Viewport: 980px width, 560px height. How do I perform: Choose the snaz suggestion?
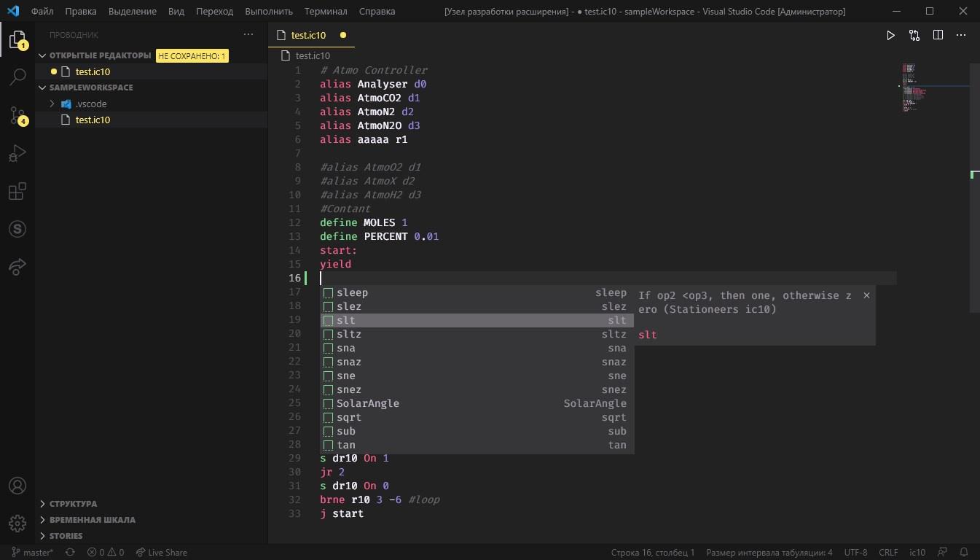coord(477,362)
